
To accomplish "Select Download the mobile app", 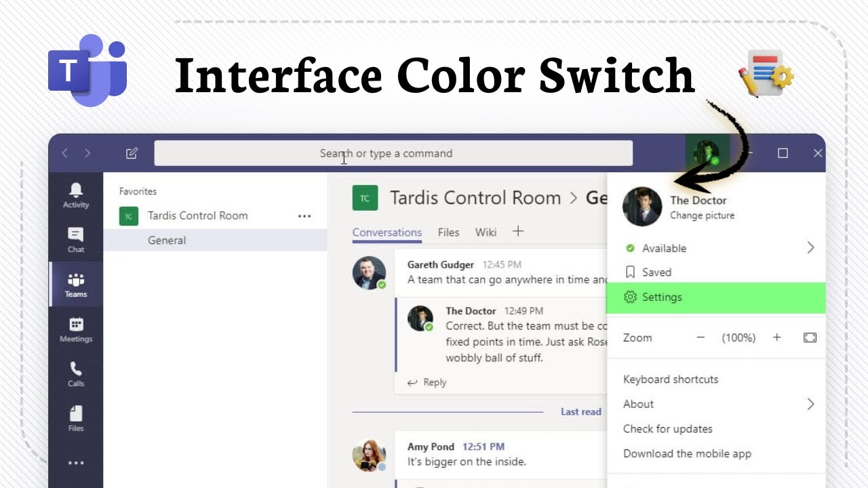I will coord(687,454).
